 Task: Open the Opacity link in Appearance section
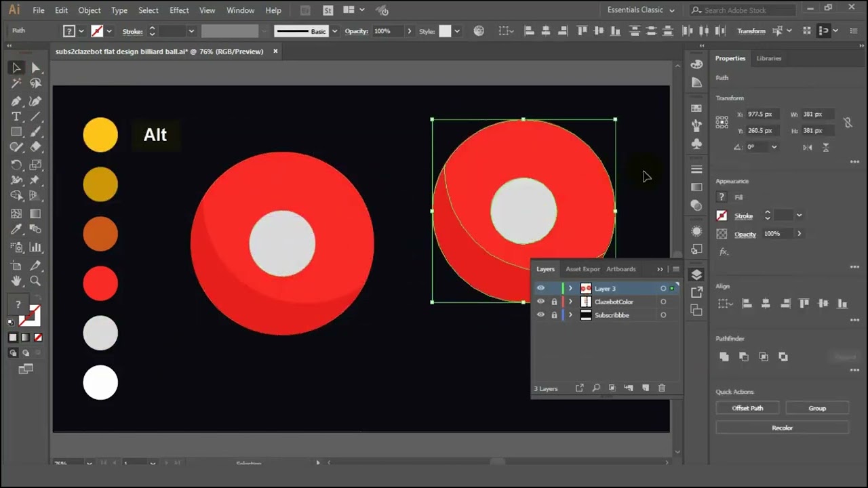click(x=745, y=234)
